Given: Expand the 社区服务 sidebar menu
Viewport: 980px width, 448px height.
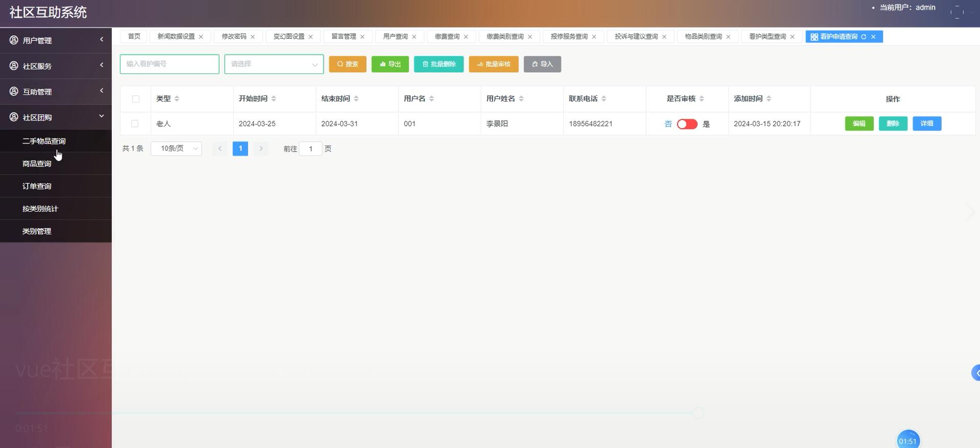Looking at the screenshot, I should tap(56, 66).
